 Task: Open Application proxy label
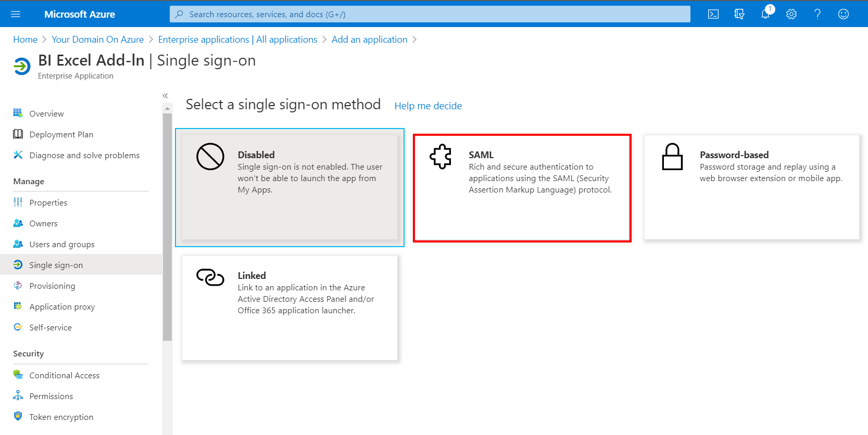coord(62,306)
